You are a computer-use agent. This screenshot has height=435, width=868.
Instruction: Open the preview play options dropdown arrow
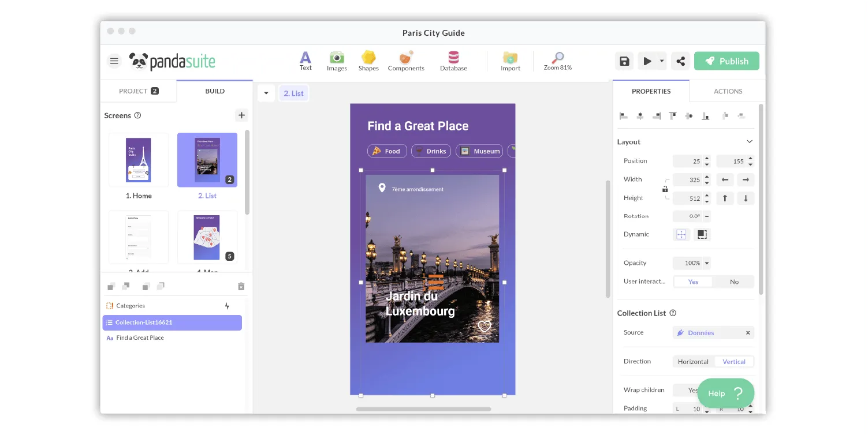tap(662, 61)
